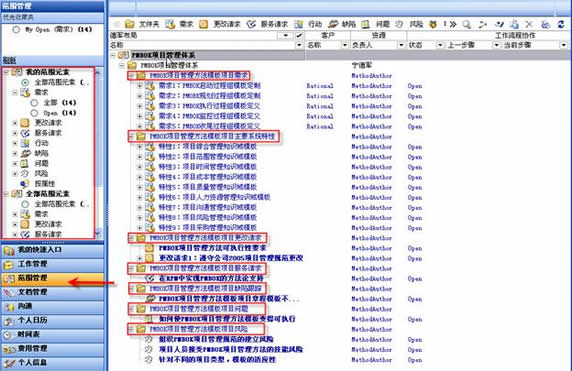Click the delete X icon in toolbar
Viewport: 572px width, 371px height.
point(529,24)
